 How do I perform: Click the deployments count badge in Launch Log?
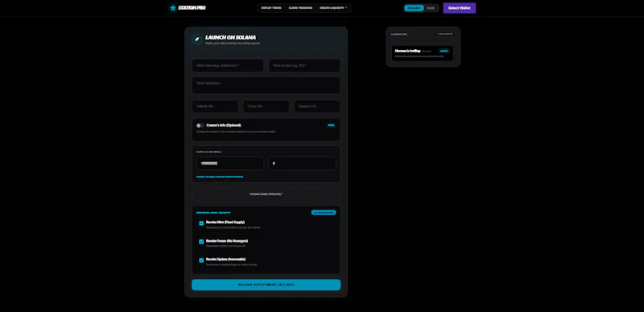tap(445, 34)
